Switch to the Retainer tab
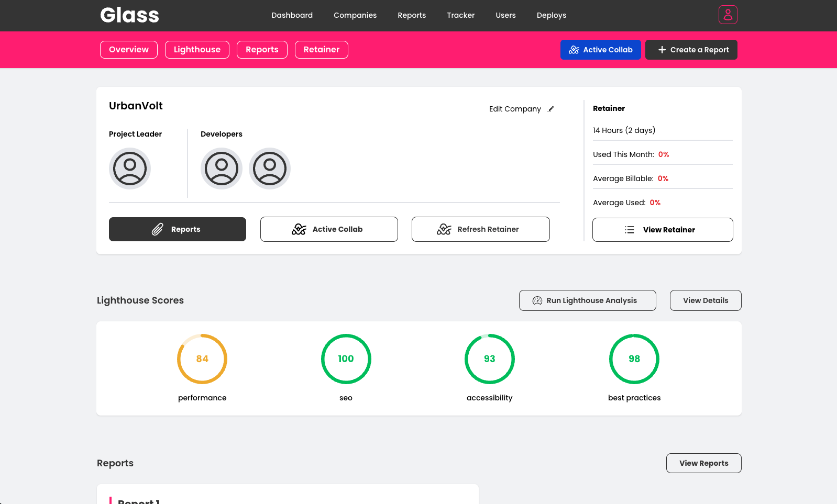837x504 pixels. click(x=321, y=50)
